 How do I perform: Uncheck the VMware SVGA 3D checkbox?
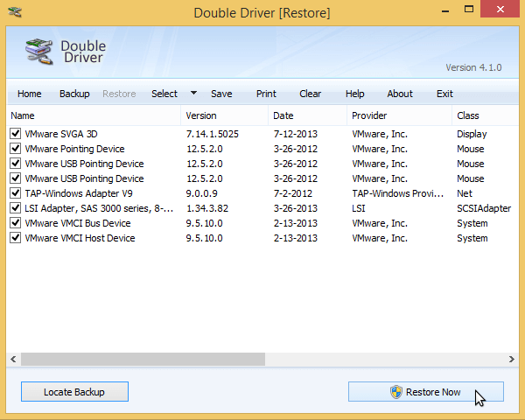tap(15, 134)
